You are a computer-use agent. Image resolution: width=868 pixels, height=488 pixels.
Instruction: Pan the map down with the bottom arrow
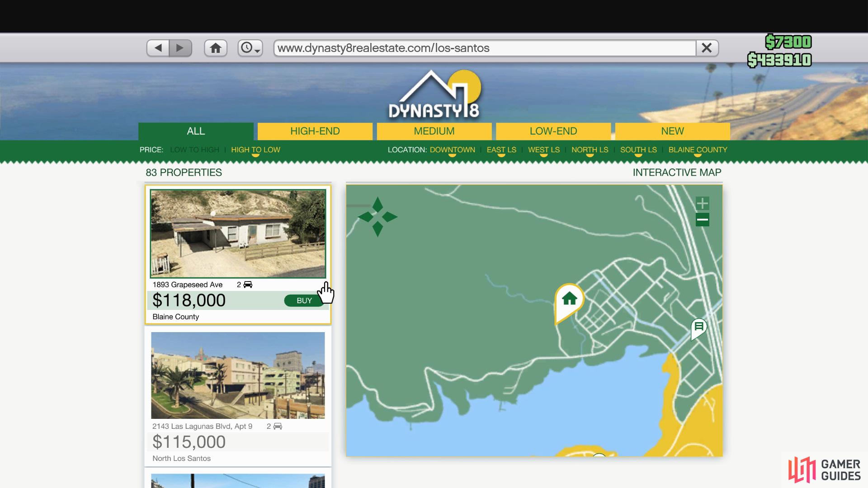coord(377,230)
